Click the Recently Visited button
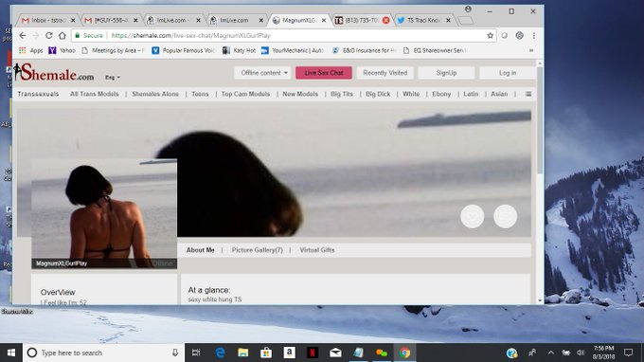Image resolution: width=644 pixels, height=362 pixels. 385,73
